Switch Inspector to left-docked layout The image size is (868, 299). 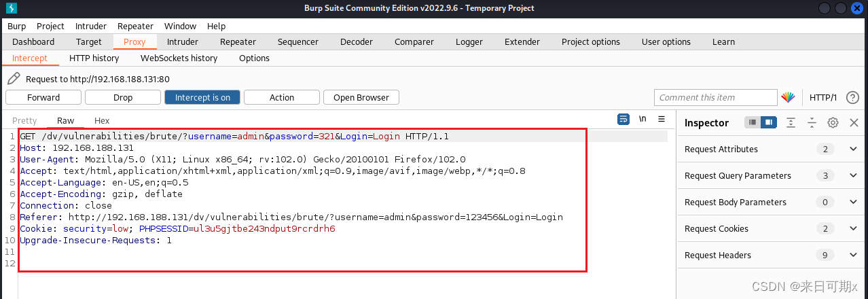[x=753, y=122]
